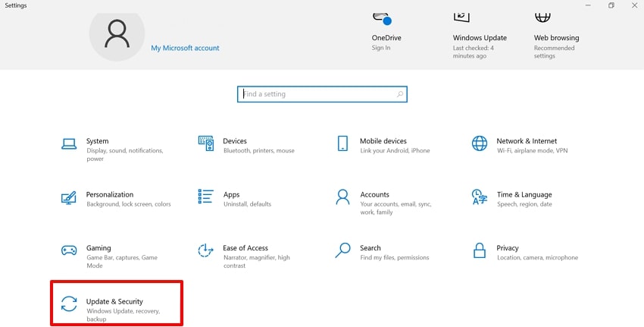Click the magnifier in the search box

[x=399, y=94]
